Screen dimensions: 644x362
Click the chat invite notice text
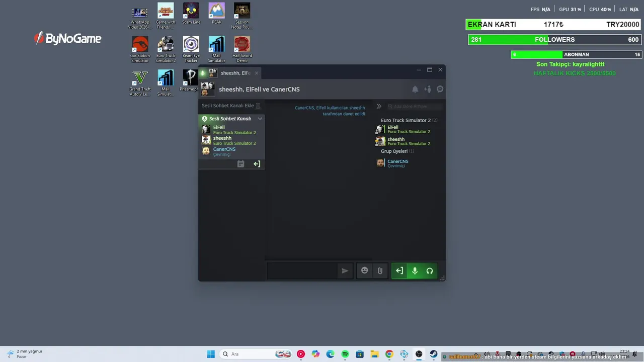(330, 111)
